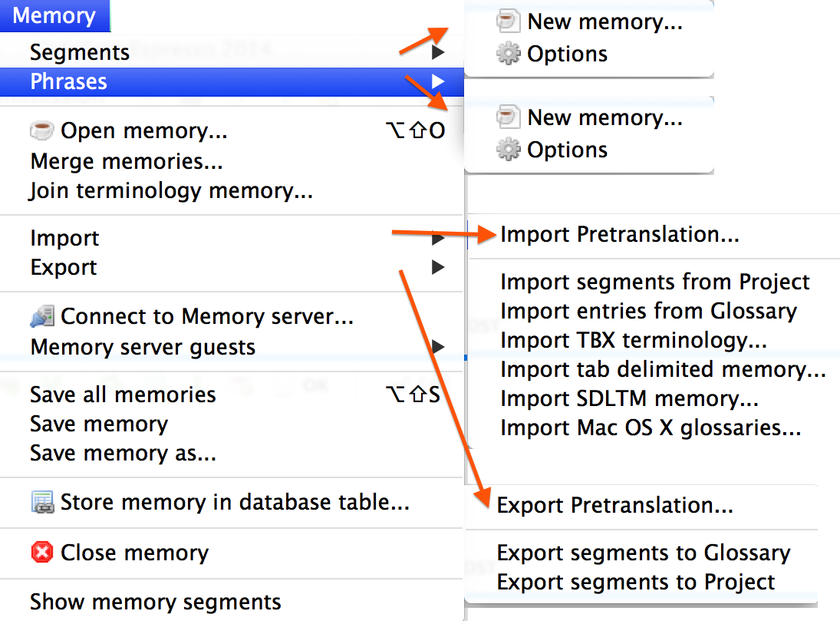Choose Import Pretranslation
This screenshot has height=624, width=840.
click(621, 235)
